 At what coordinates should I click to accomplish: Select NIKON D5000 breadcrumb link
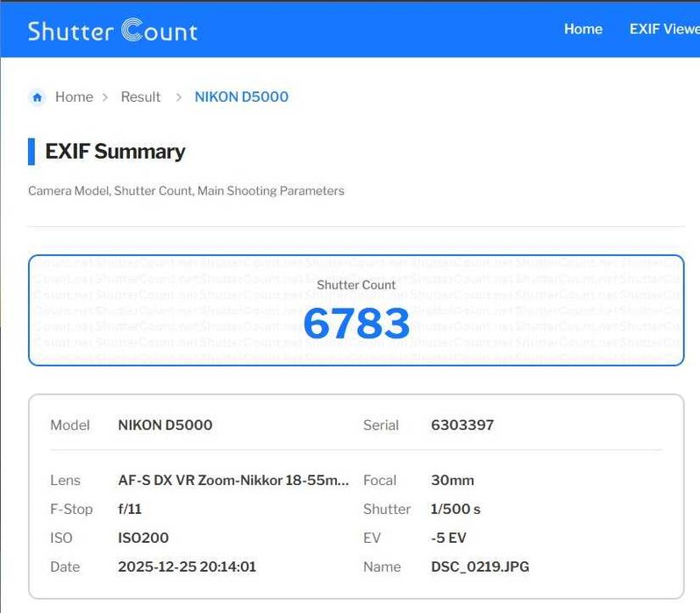pyautogui.click(x=241, y=96)
